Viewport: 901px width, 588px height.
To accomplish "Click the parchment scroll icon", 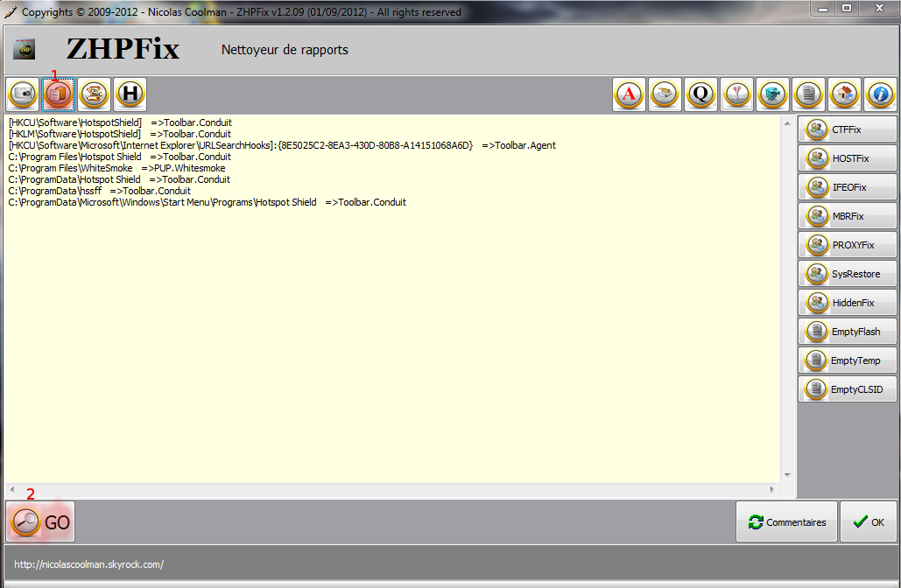I will point(94,94).
